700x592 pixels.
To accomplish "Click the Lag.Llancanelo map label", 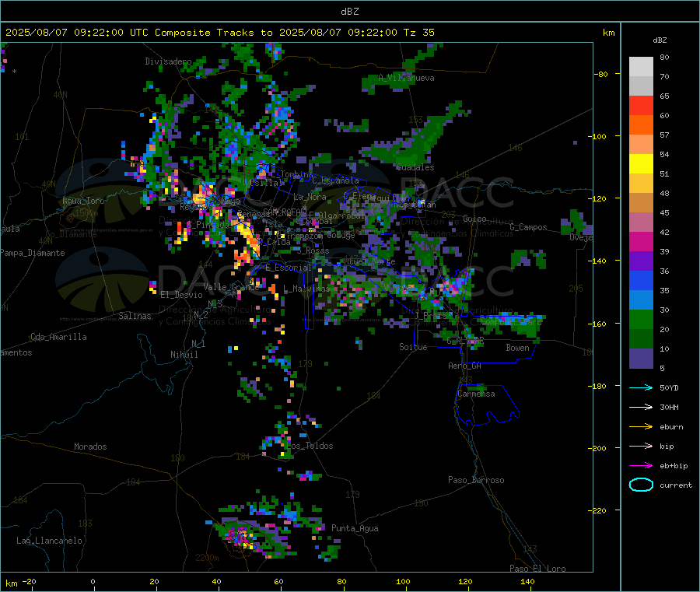I will click(49, 541).
